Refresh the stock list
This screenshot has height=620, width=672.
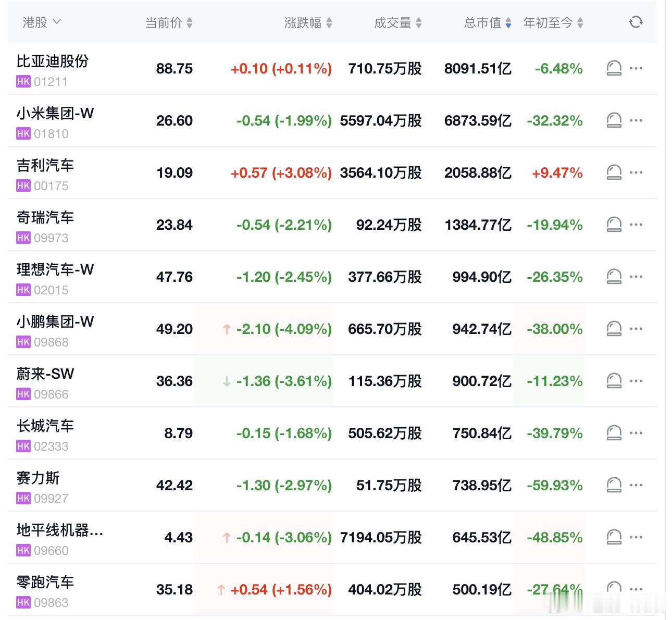click(x=636, y=22)
